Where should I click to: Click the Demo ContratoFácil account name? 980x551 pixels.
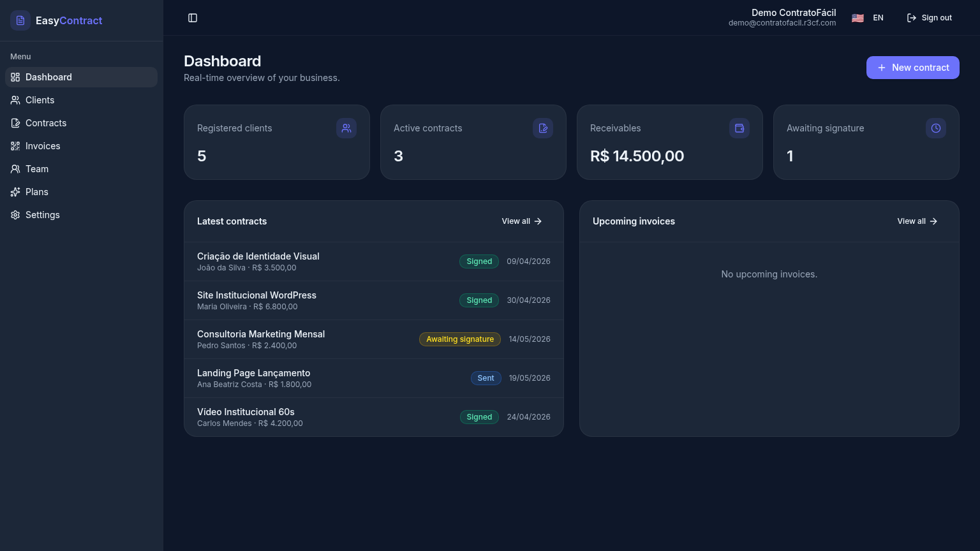(794, 13)
